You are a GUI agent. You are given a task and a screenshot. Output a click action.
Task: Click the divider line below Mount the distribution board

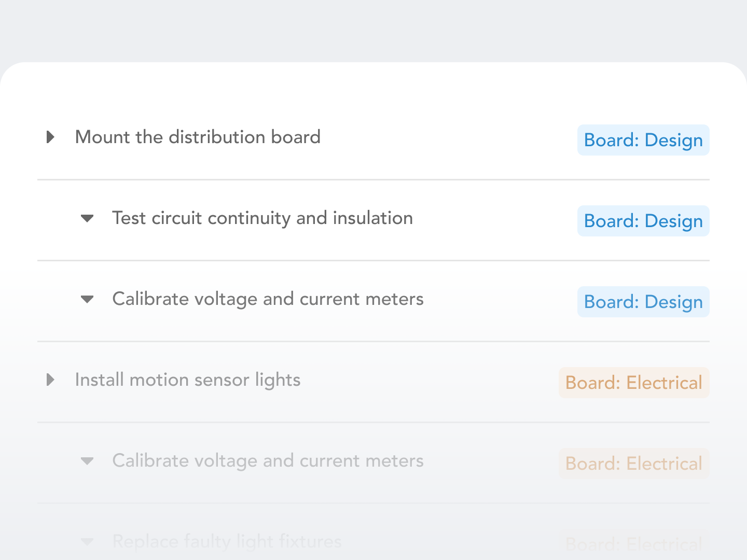pyautogui.click(x=374, y=180)
